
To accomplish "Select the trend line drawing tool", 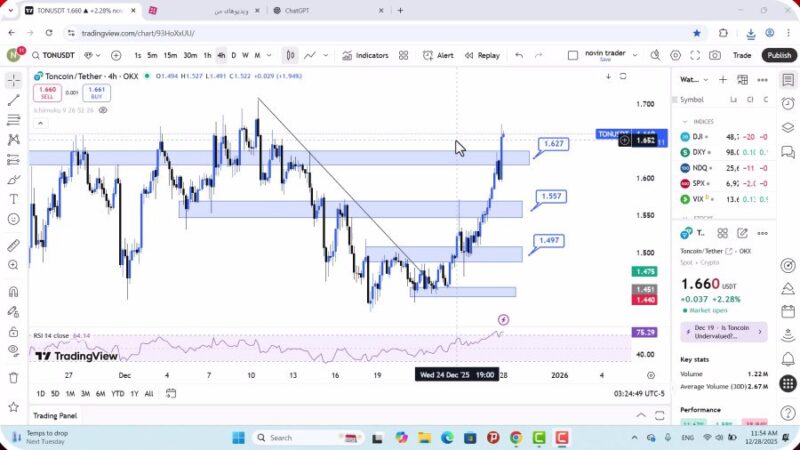I will click(13, 100).
